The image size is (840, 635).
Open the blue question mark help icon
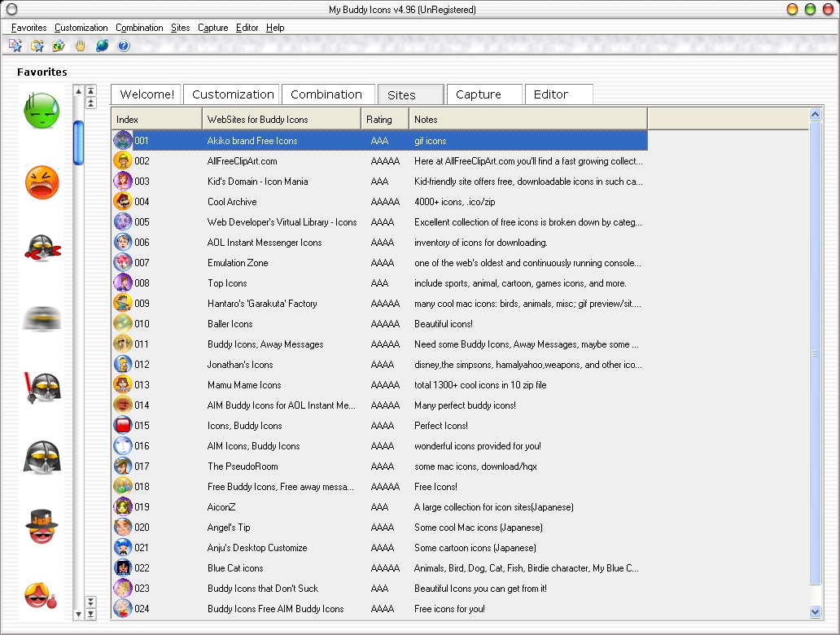click(x=123, y=46)
